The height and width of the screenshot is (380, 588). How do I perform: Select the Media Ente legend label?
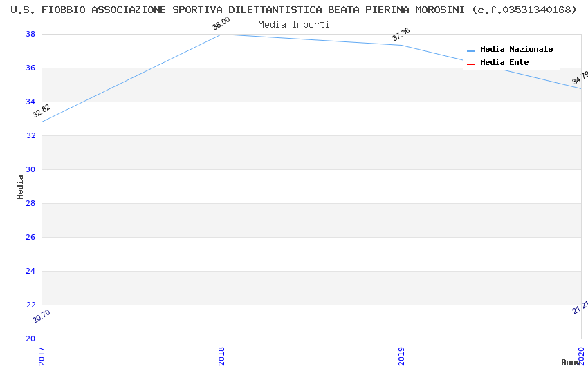504,63
